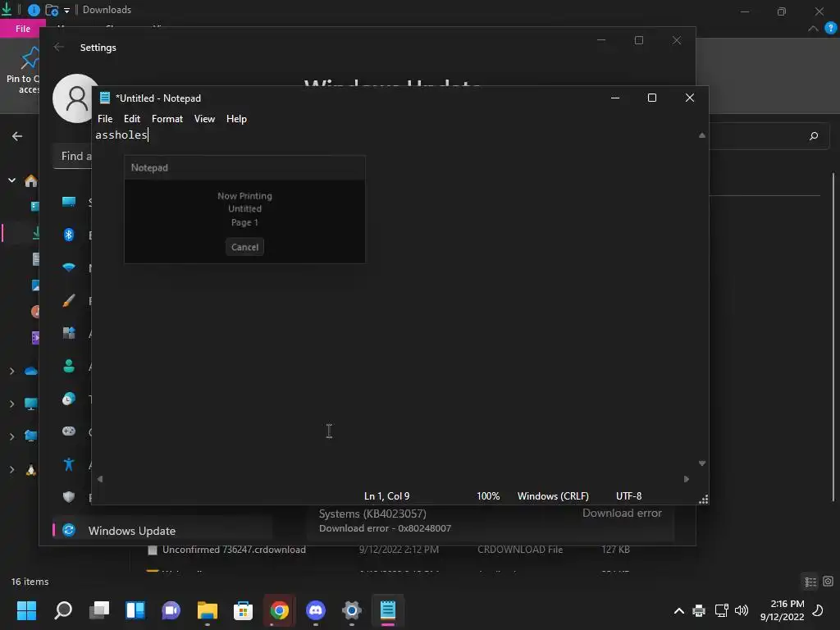
Task: Open Widgets from the taskbar
Action: click(135, 610)
